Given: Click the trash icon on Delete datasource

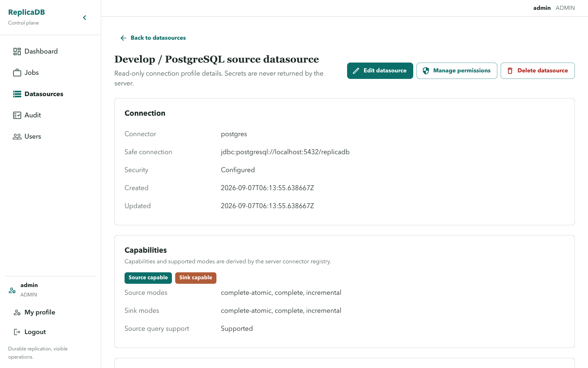Looking at the screenshot, I should [x=510, y=71].
